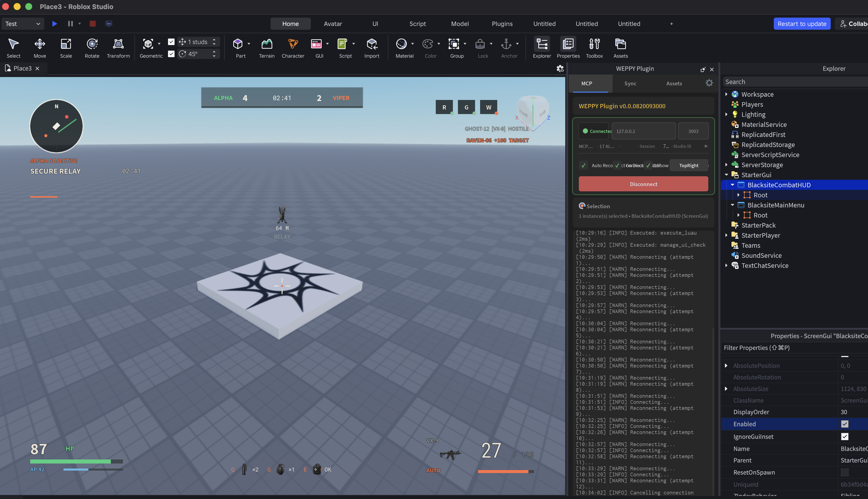Toggle the rotation snap 45° checkbox

coord(171,54)
